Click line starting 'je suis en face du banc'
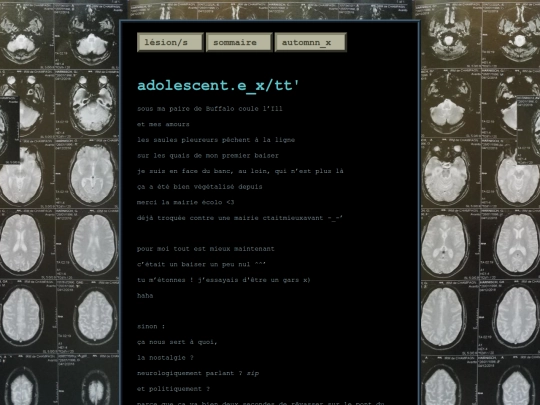The height and width of the screenshot is (405, 540). click(x=240, y=171)
